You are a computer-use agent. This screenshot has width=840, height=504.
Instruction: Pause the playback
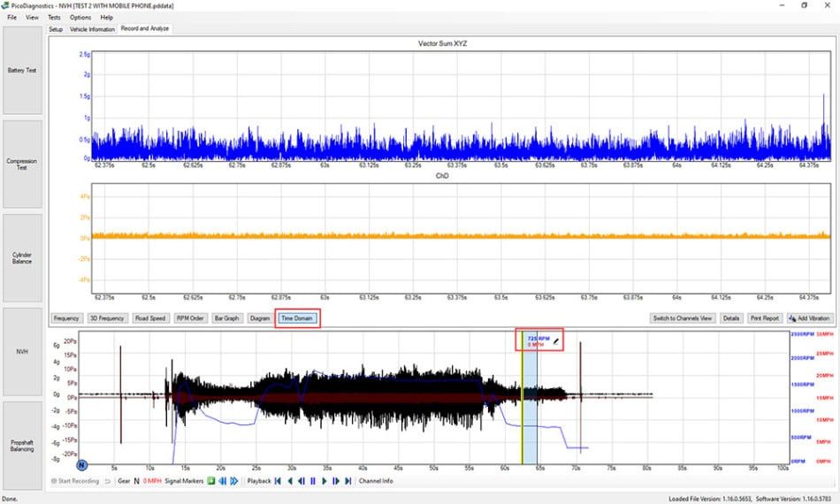pyautogui.click(x=313, y=481)
